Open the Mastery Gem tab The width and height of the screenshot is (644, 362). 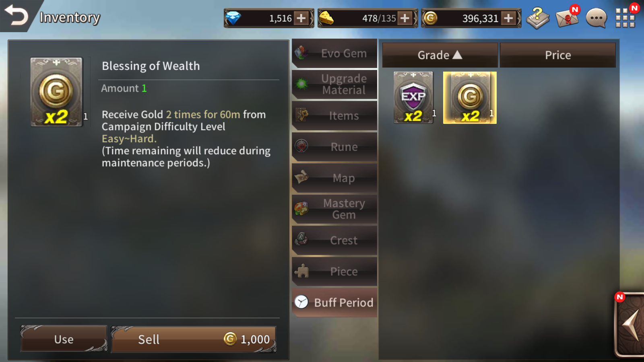click(334, 209)
